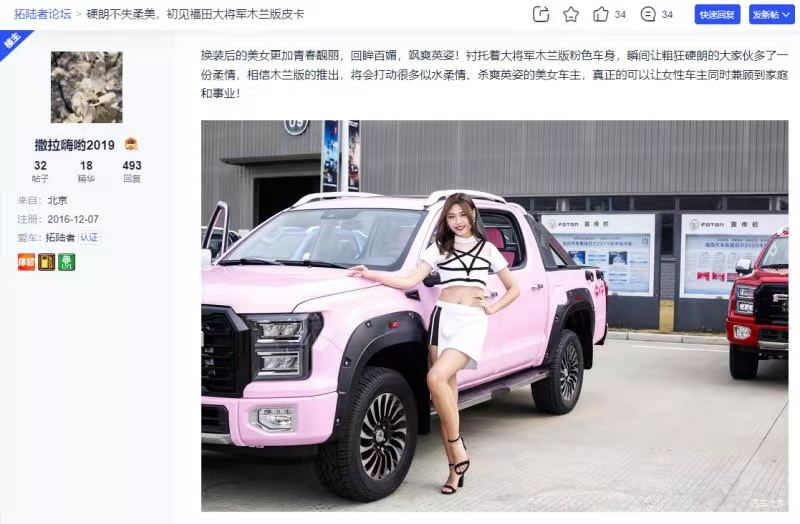This screenshot has width=800, height=524.
Task: Open the 拓陆者论坛 breadcrumb link
Action: [x=42, y=14]
